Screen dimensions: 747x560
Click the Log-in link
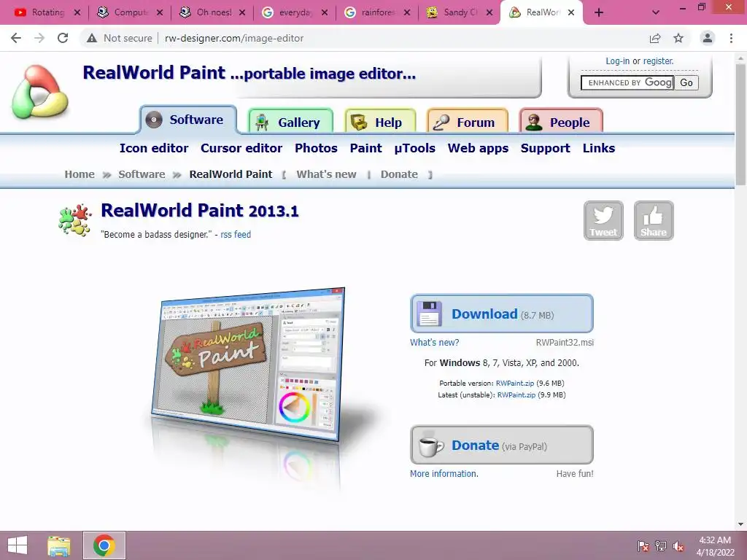[x=617, y=61]
